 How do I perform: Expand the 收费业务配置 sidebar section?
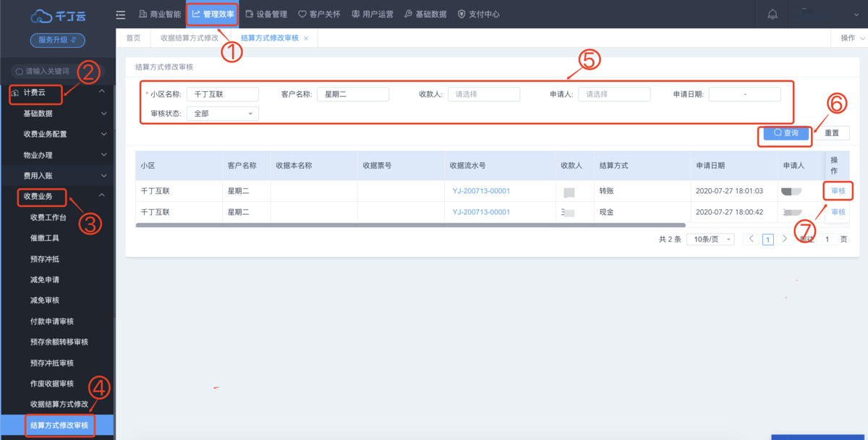click(57, 135)
